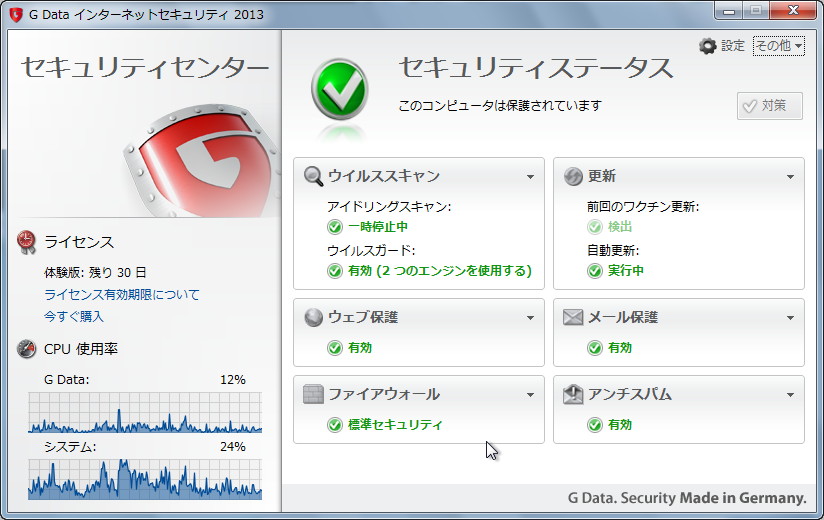Click the G Data CPU usage graph
The width and height of the screenshot is (824, 520).
click(145, 412)
